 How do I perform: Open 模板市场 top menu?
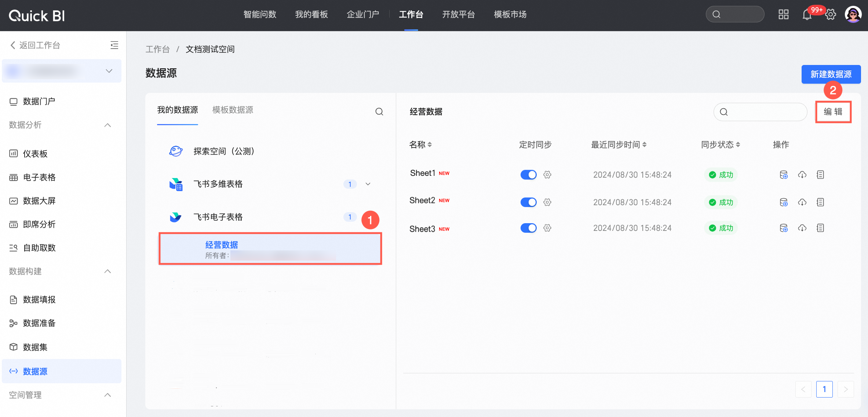tap(510, 15)
